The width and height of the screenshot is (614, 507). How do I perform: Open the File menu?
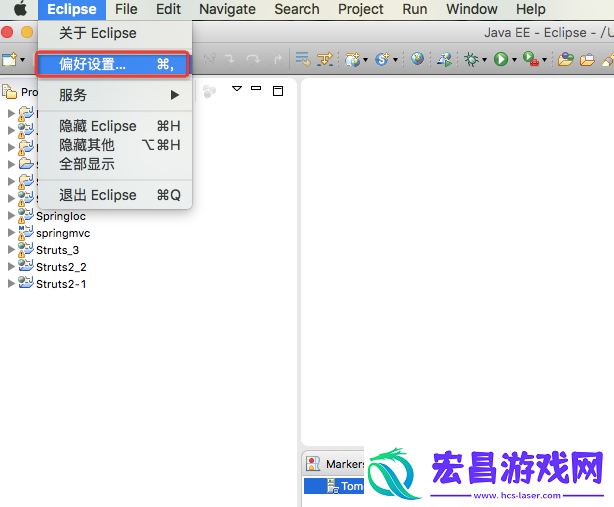[x=126, y=9]
